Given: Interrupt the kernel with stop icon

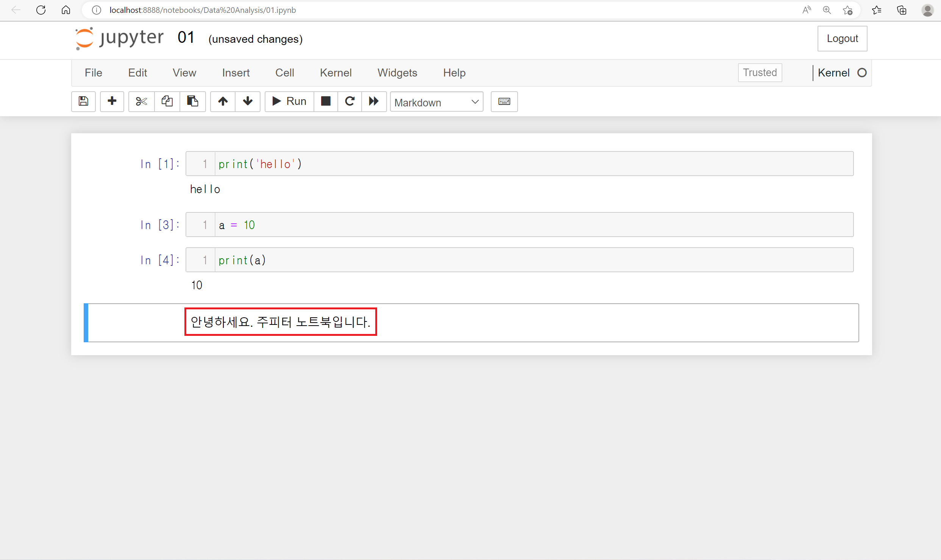Looking at the screenshot, I should pos(326,101).
